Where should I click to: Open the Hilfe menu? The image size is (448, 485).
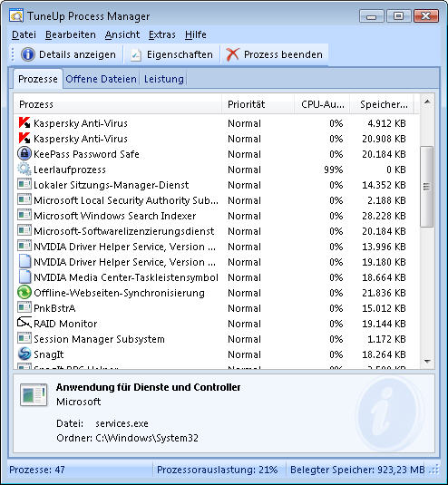[x=196, y=34]
